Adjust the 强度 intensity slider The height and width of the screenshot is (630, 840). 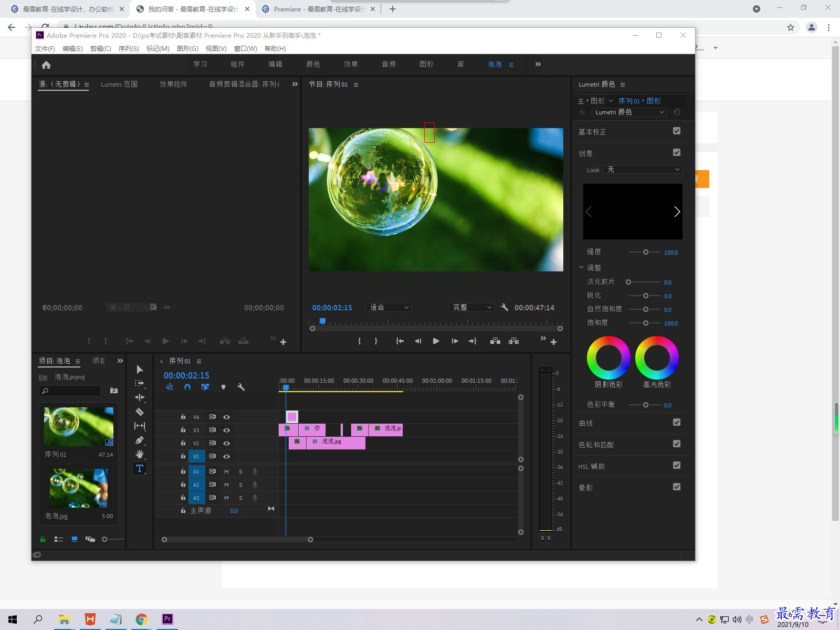click(645, 252)
